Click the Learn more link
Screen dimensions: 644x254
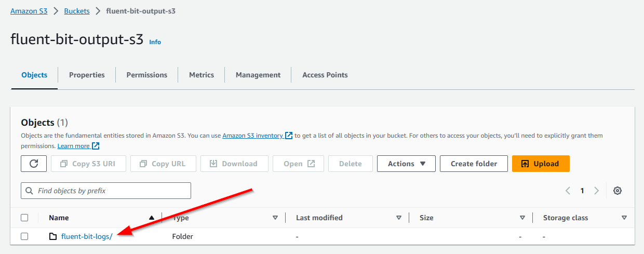point(74,146)
